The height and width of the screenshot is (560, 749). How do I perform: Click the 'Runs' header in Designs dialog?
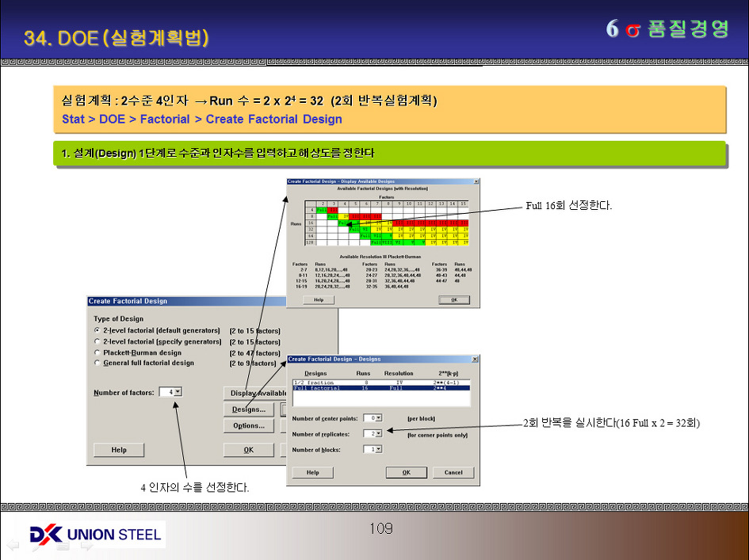[x=363, y=373]
